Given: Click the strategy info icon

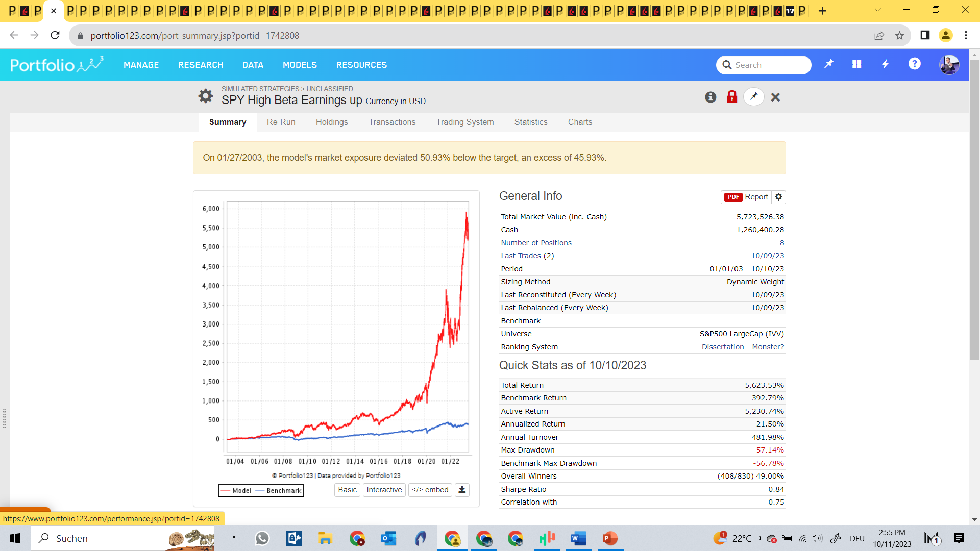Looking at the screenshot, I should (x=710, y=97).
